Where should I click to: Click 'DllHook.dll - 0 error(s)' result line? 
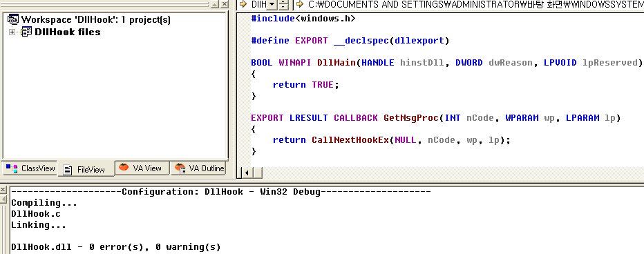(116, 247)
